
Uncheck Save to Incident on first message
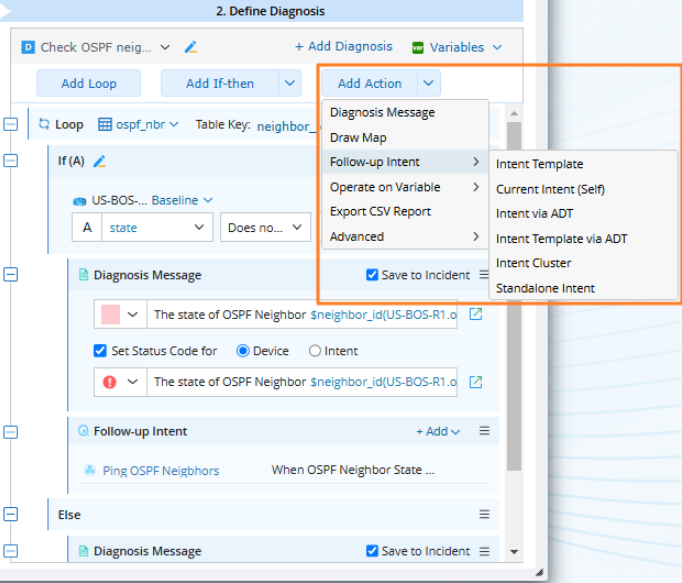[372, 275]
